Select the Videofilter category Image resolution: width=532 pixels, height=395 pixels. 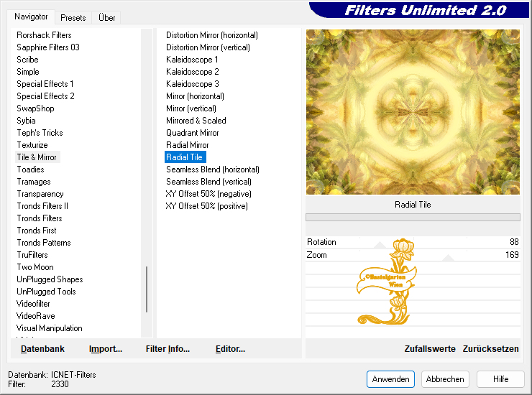click(33, 304)
